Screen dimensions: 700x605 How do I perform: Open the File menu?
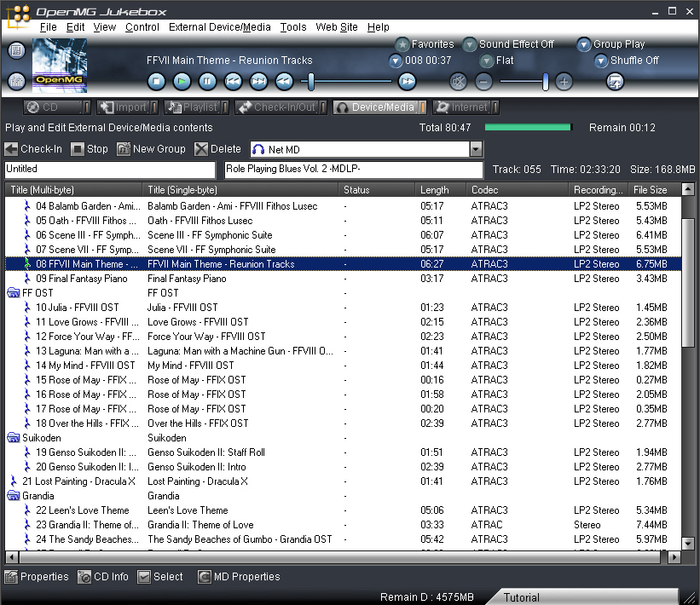[x=49, y=27]
